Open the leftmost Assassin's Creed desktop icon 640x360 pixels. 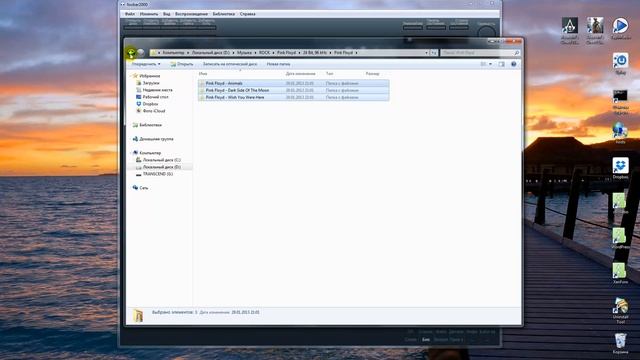[x=569, y=30]
